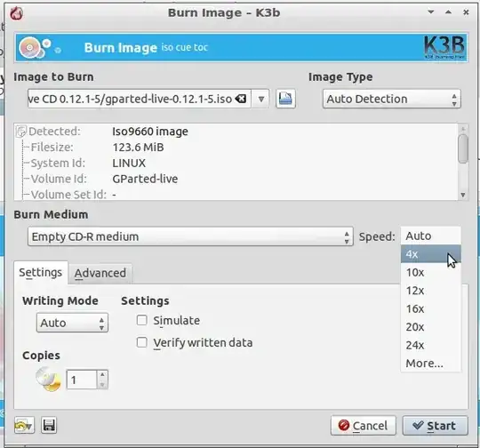Screen dimensions: 480x448
Task: Open the Empty CD-R medium dropdown
Action: (x=190, y=236)
